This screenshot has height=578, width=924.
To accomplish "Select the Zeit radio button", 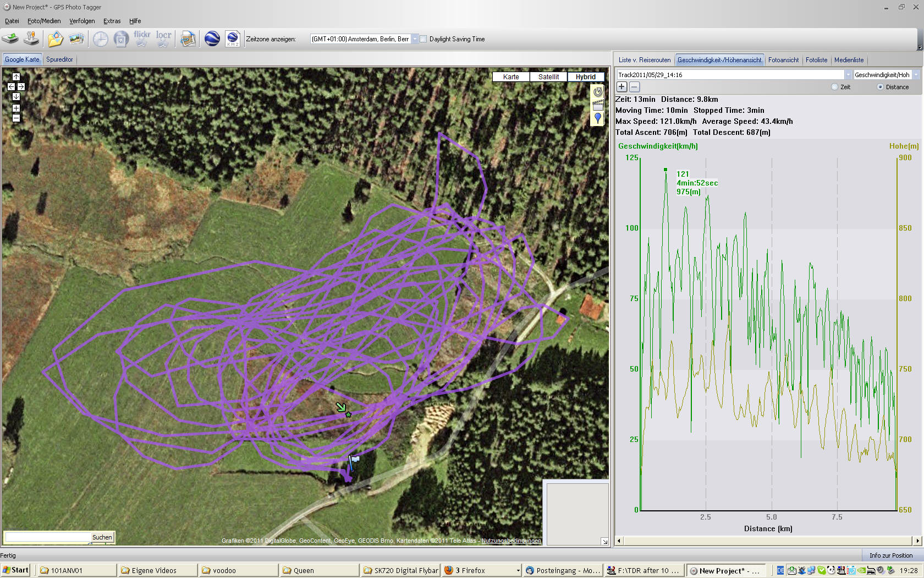I will 834,87.
